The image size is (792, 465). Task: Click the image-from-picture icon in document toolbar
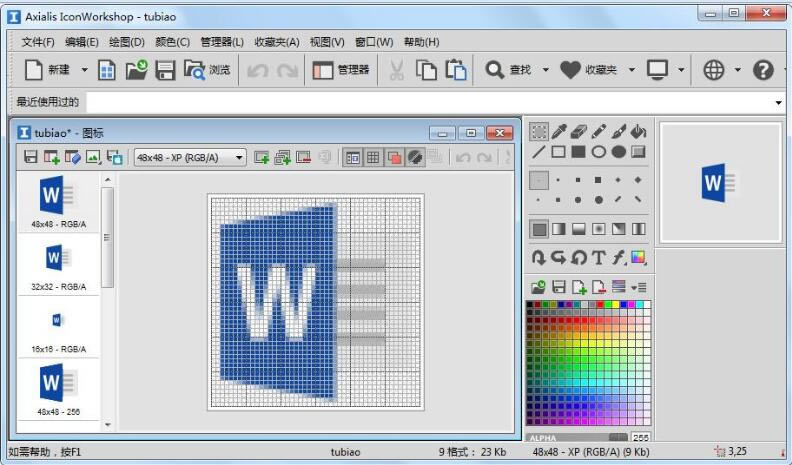pyautogui.click(x=93, y=157)
